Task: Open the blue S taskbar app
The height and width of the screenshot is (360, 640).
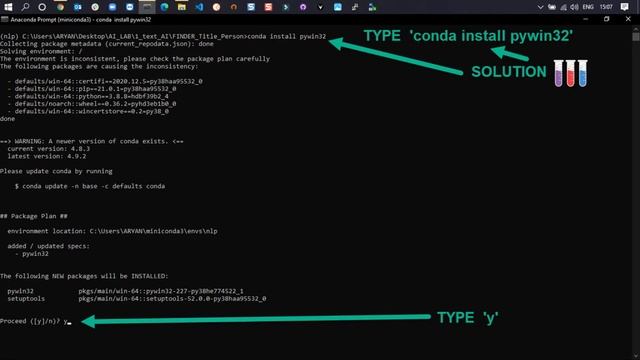Action: click(251, 7)
